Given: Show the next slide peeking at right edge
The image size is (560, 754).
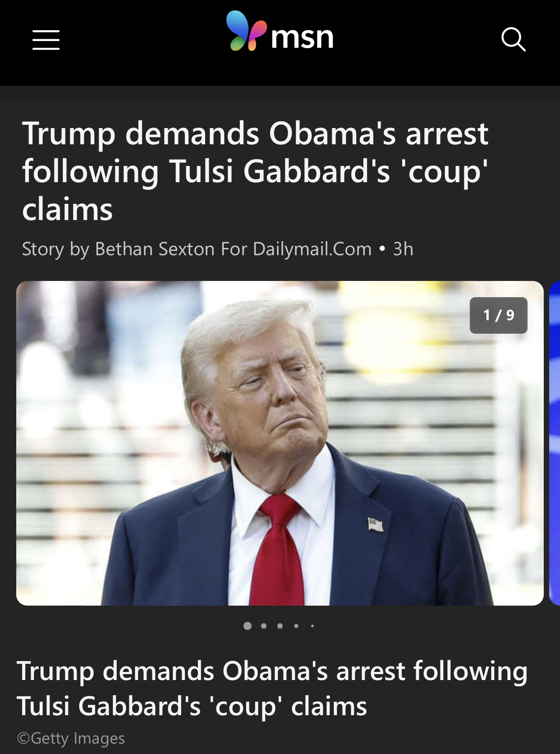Looking at the screenshot, I should (555, 443).
